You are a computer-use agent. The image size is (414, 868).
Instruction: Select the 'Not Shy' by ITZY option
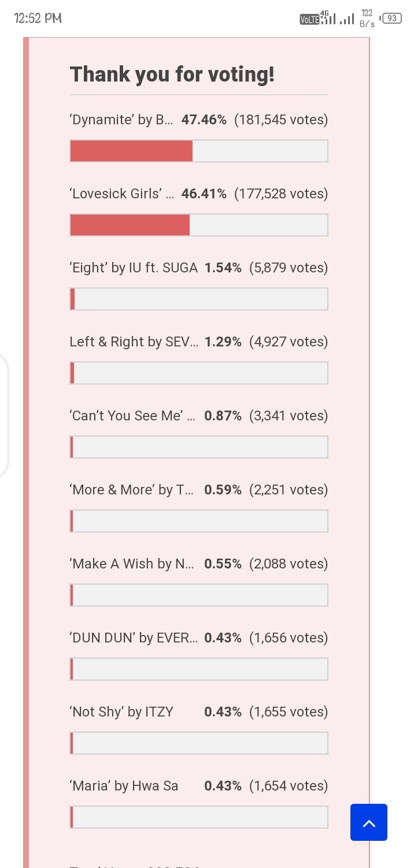pyautogui.click(x=121, y=712)
